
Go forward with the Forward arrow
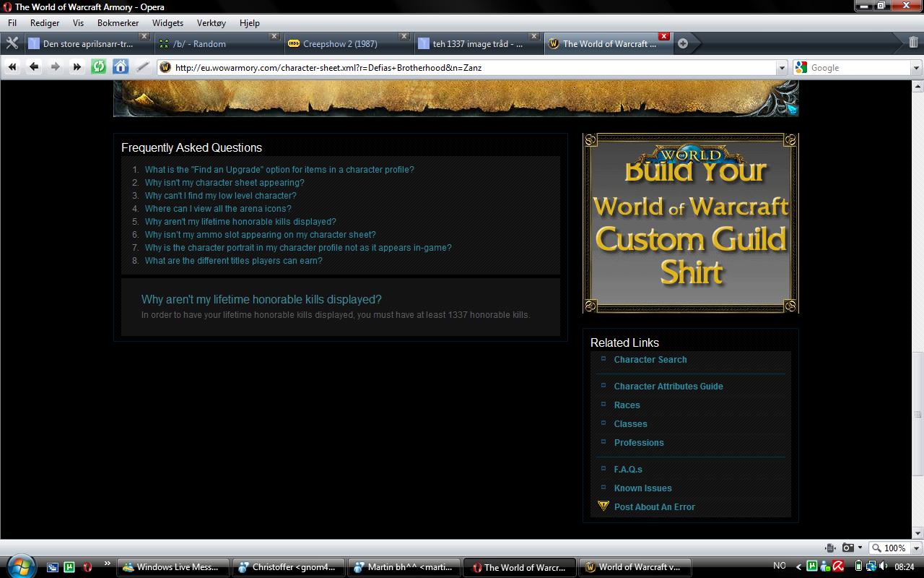[56, 67]
